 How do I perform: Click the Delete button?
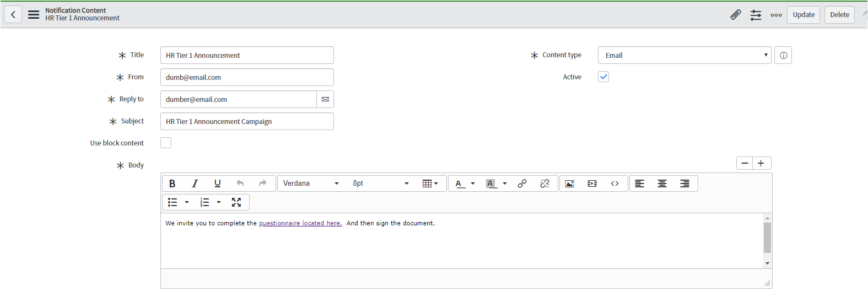[x=839, y=15]
